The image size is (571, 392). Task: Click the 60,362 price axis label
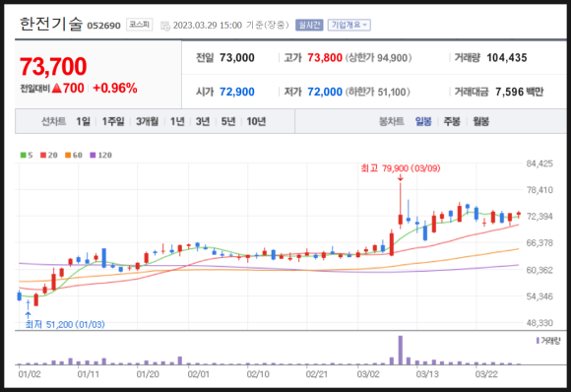pyautogui.click(x=539, y=270)
